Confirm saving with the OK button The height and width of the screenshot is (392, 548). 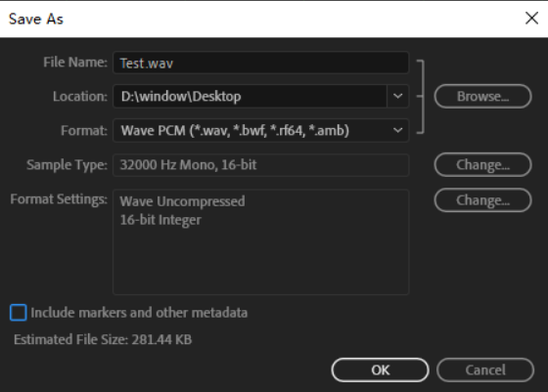point(381,370)
